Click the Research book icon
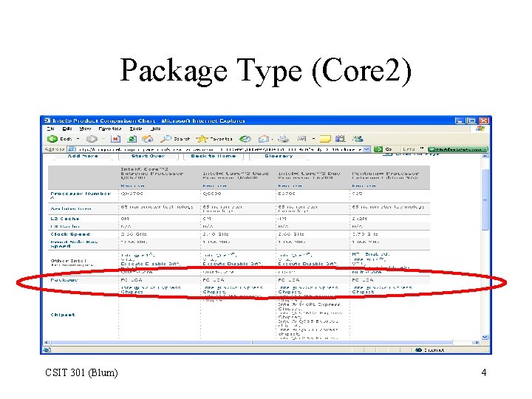Viewport: 532px width, 399px height. (341, 139)
